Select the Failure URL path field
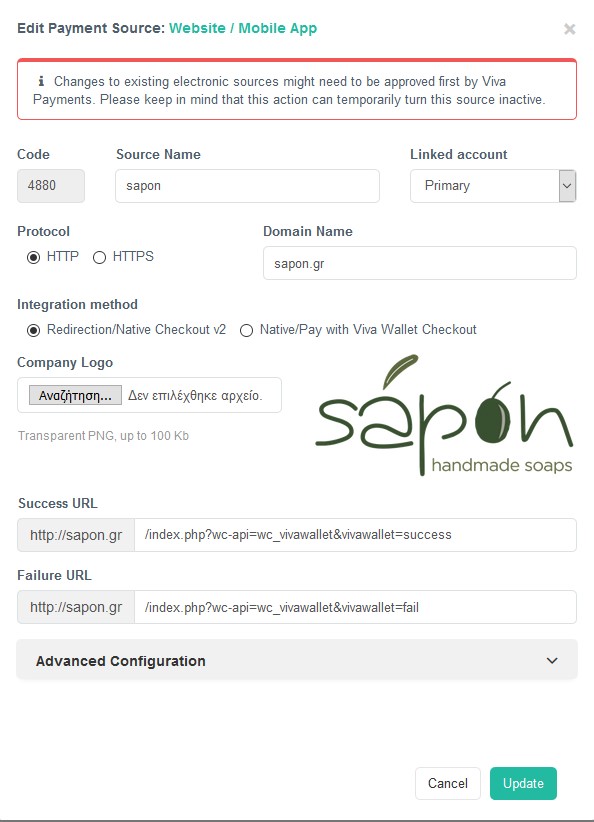Viewport: 594px width, 822px height. [x=358, y=606]
